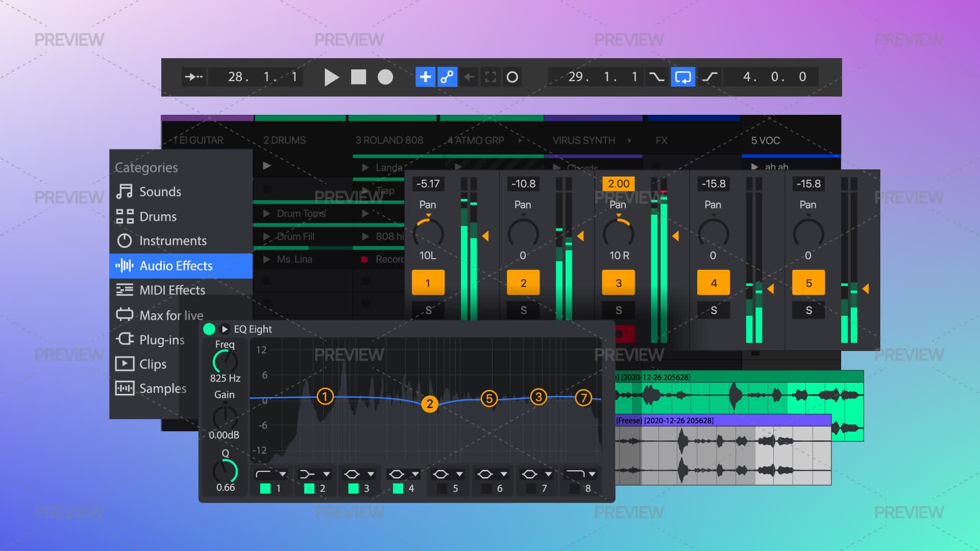Select the draw mode plus icon in toolbar
980x551 pixels.
point(425,77)
